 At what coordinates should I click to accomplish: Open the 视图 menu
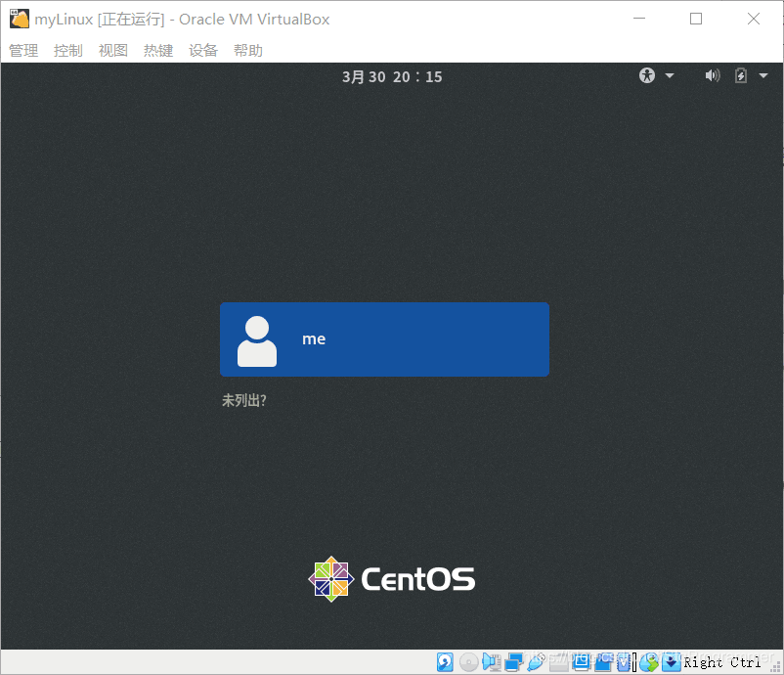click(113, 50)
